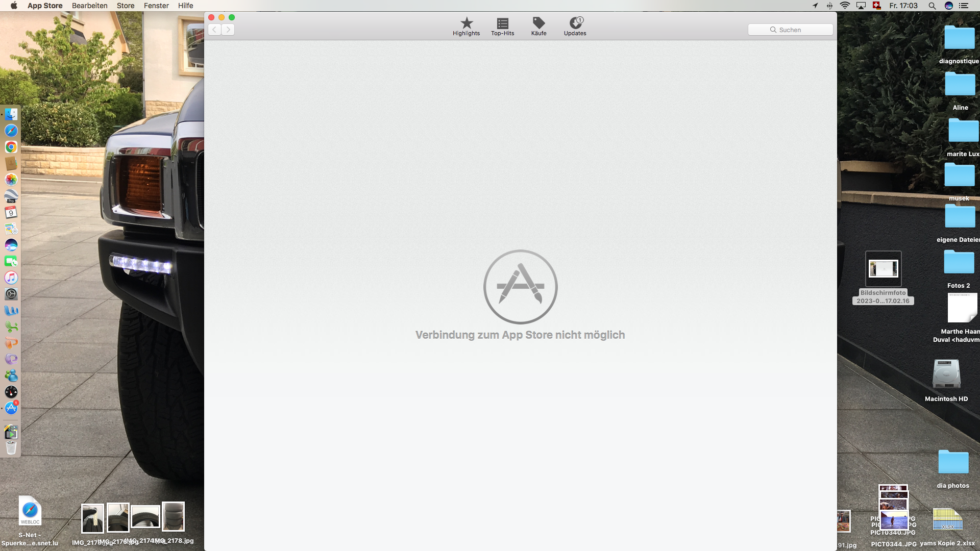Open the Trash in the dock
This screenshot has height=551, width=980.
coord(11,448)
